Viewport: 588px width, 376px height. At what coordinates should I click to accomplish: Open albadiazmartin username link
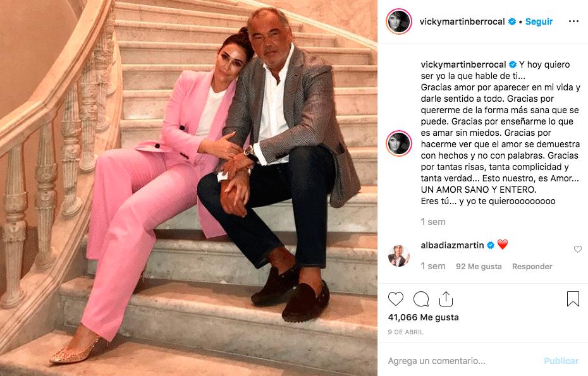point(452,245)
